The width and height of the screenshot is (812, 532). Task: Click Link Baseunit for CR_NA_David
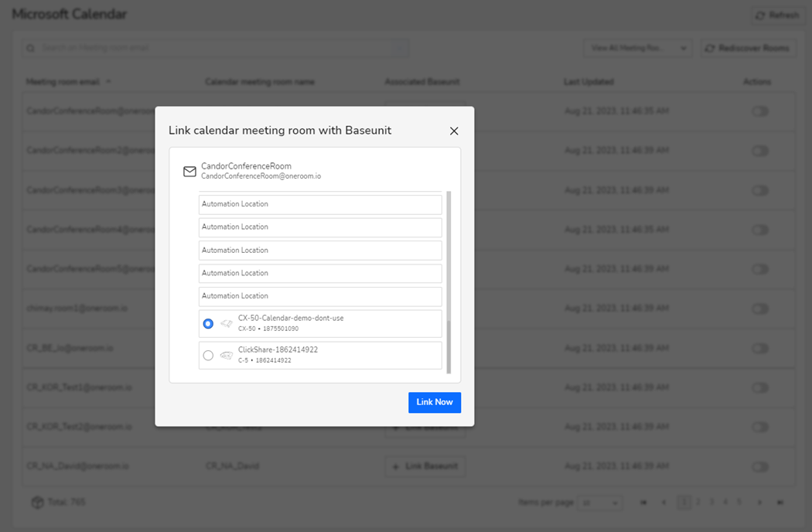425,466
